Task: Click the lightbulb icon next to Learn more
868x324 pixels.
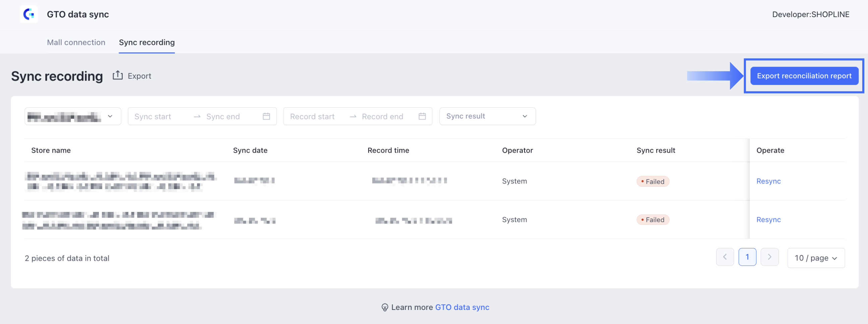Action: point(384,307)
